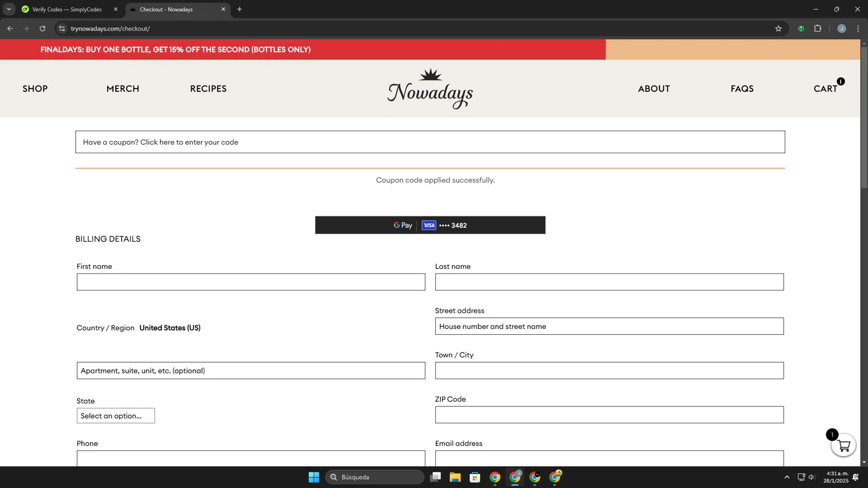This screenshot has height=488, width=868.
Task: Click the address bar URL
Action: pos(110,28)
